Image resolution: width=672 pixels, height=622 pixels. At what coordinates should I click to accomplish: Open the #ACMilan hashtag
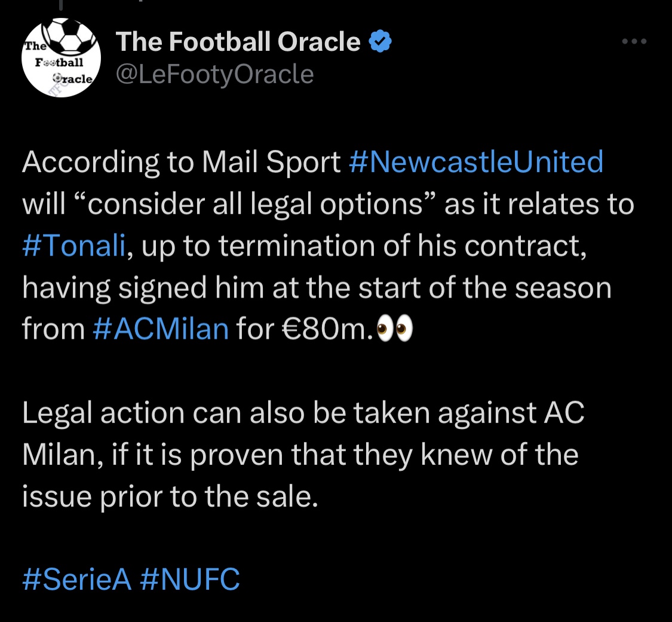(x=161, y=329)
